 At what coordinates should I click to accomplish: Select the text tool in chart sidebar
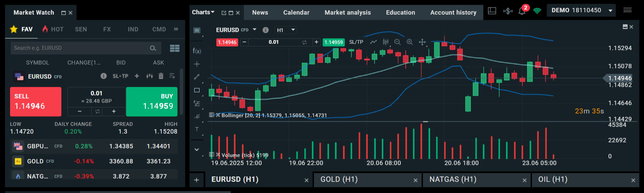coord(197,129)
